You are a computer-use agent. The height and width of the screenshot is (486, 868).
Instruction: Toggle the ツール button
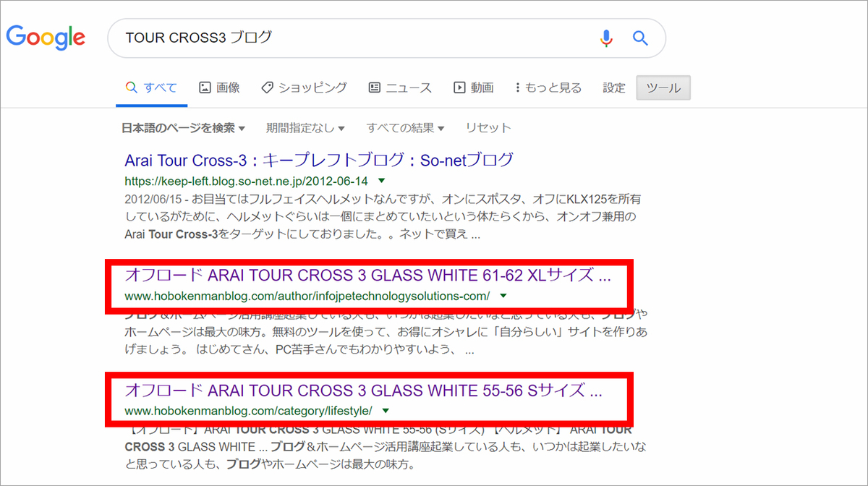pyautogui.click(x=663, y=88)
